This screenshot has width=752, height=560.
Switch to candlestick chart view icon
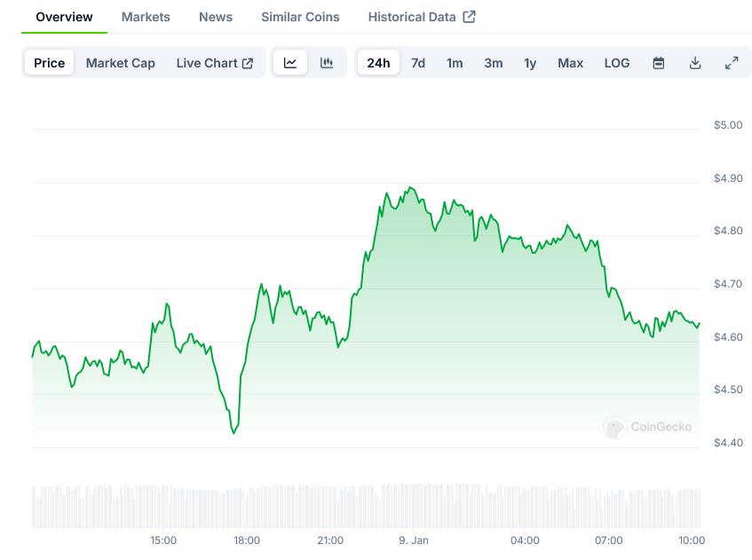(x=327, y=63)
